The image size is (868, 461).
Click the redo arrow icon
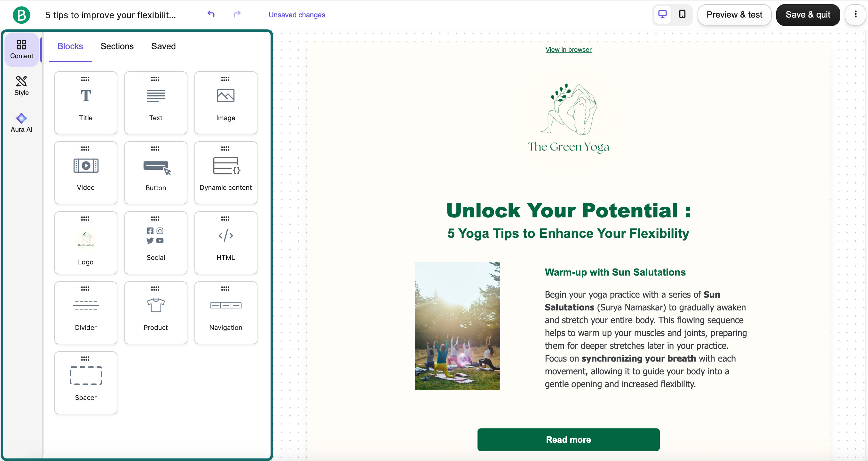237,14
